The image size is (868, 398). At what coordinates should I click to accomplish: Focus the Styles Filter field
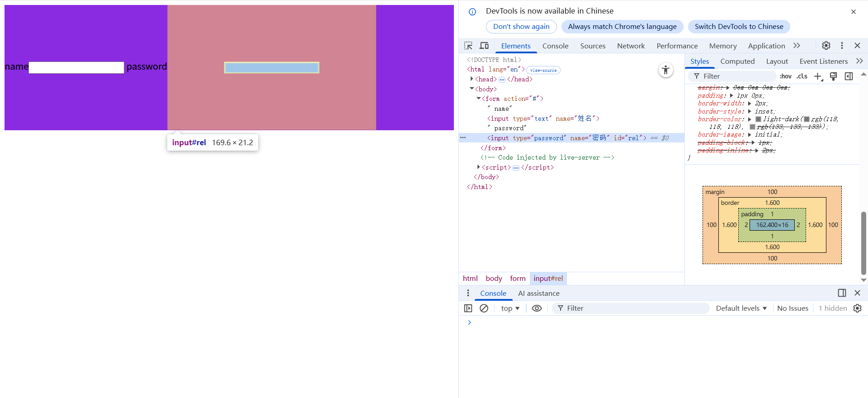pos(732,76)
